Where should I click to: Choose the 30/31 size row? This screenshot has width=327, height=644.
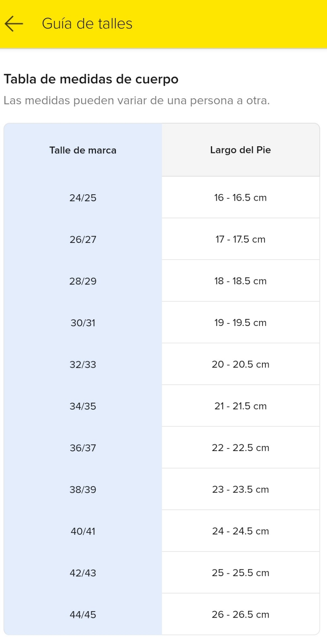(x=83, y=323)
